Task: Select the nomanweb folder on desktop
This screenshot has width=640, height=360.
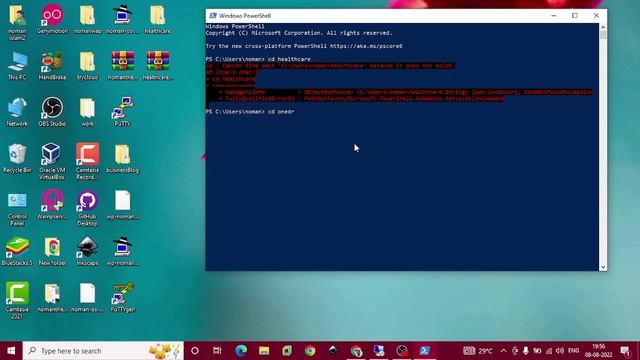Action: point(87,19)
